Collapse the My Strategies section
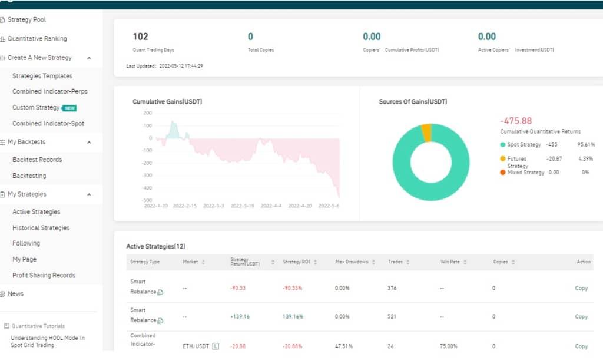The height and width of the screenshot is (364, 603). tap(89, 194)
